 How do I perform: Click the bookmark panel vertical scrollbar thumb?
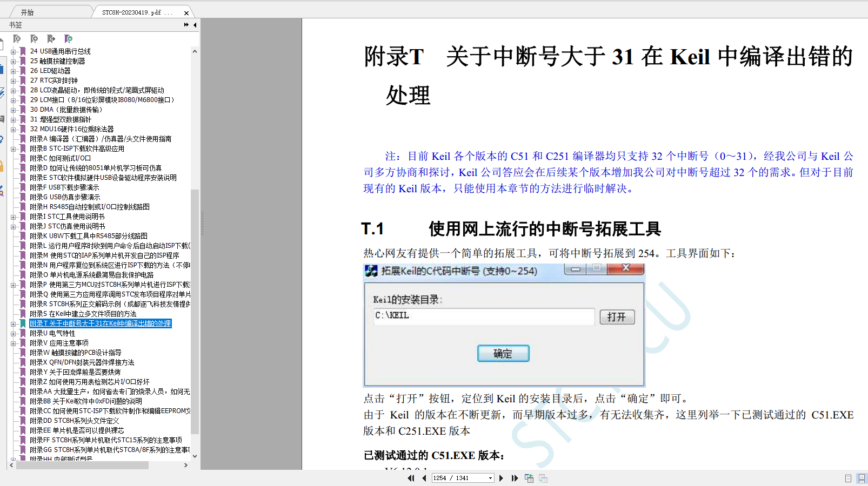(195, 312)
